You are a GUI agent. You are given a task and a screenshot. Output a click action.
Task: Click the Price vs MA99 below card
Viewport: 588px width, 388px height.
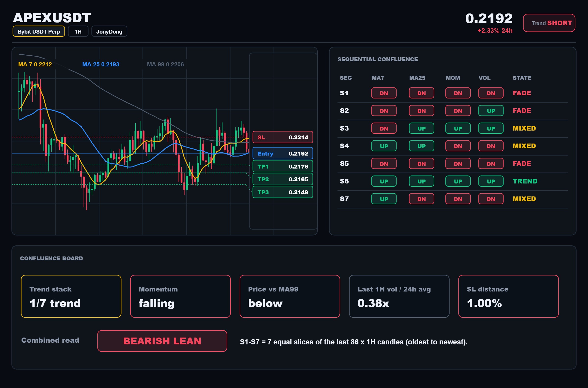(290, 296)
